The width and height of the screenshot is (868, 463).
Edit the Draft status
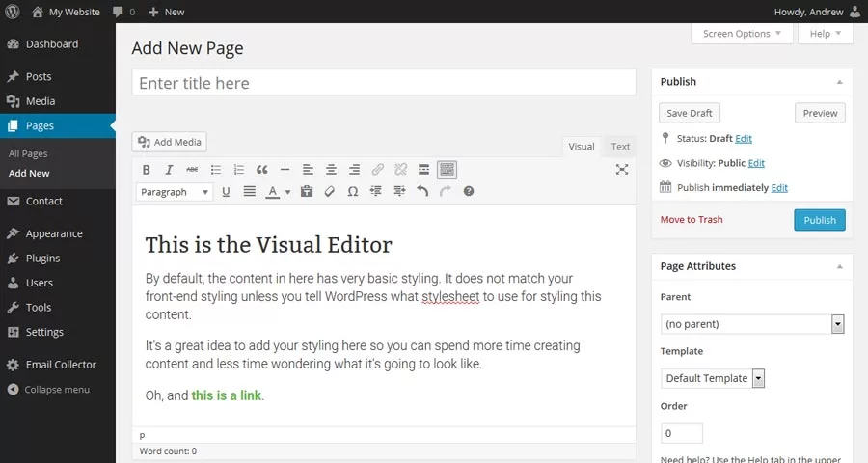744,139
